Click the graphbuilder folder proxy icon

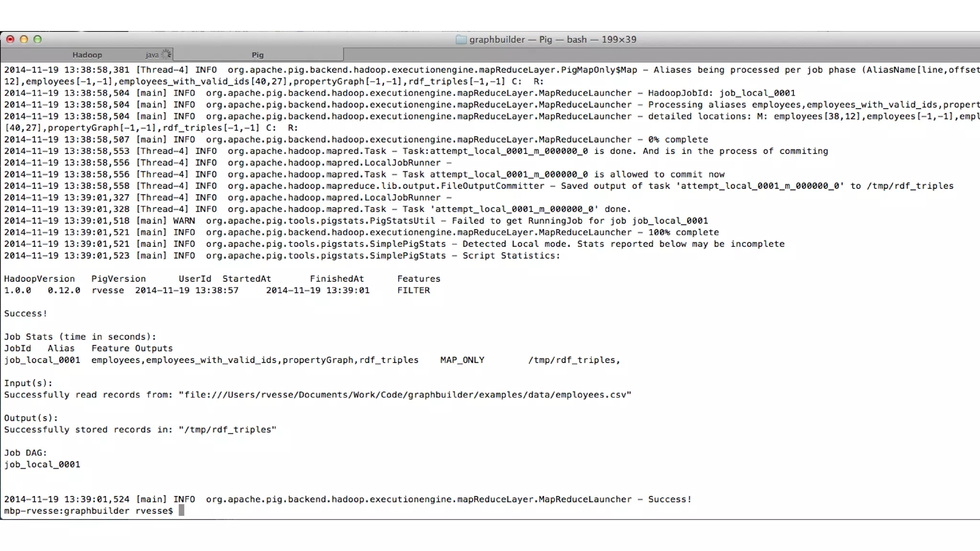(x=461, y=40)
